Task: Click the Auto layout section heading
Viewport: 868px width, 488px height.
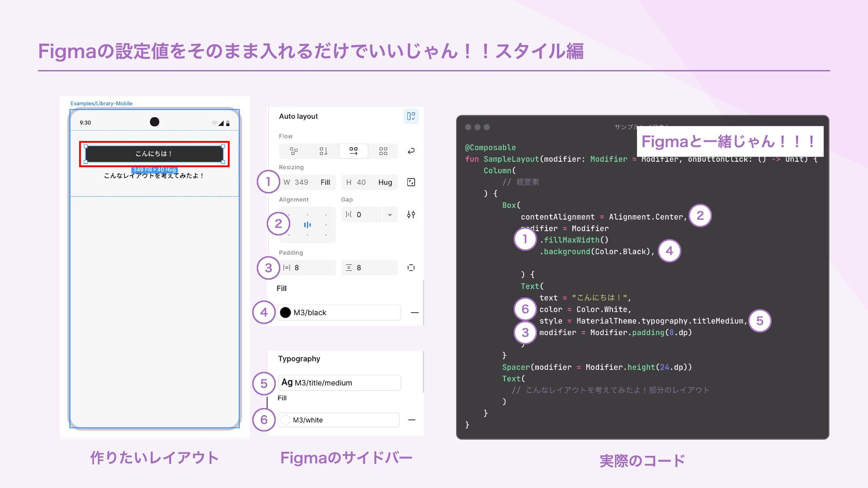Action: (298, 116)
